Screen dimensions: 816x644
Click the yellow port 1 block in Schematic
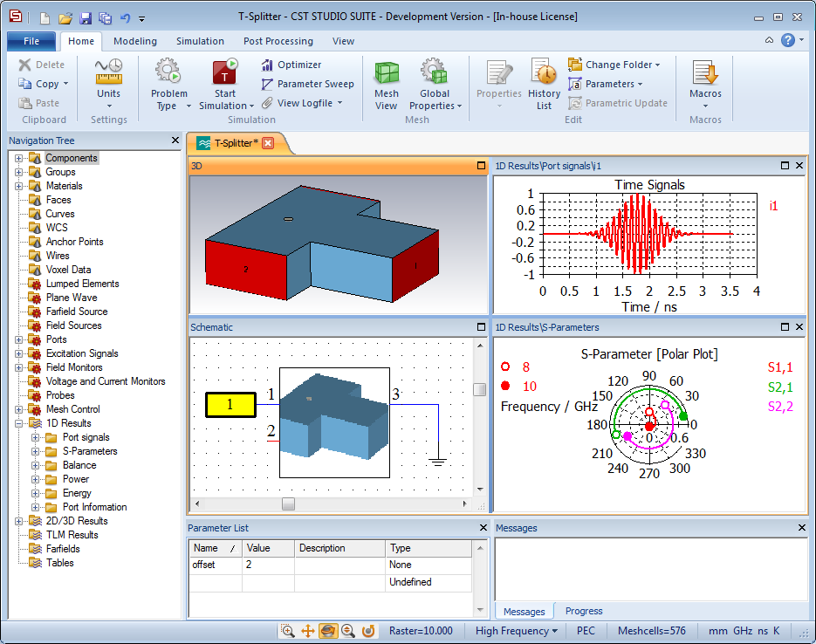coord(230,405)
